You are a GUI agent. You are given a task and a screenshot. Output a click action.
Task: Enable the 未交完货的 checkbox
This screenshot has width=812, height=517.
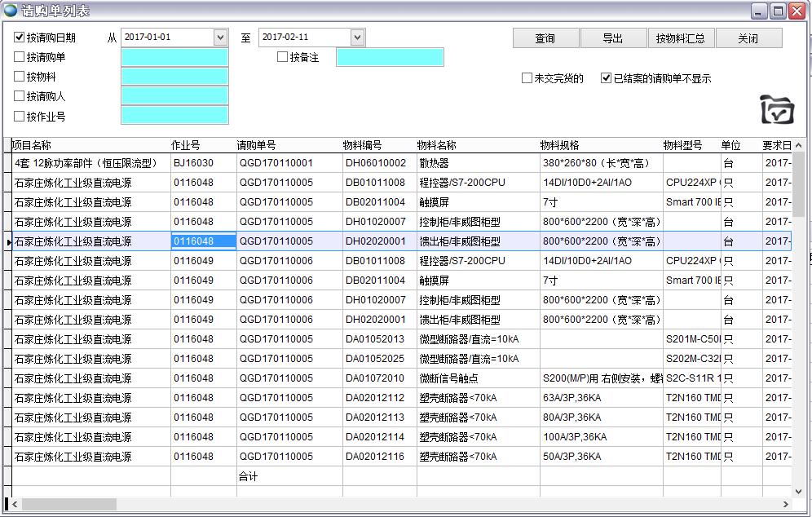click(527, 78)
